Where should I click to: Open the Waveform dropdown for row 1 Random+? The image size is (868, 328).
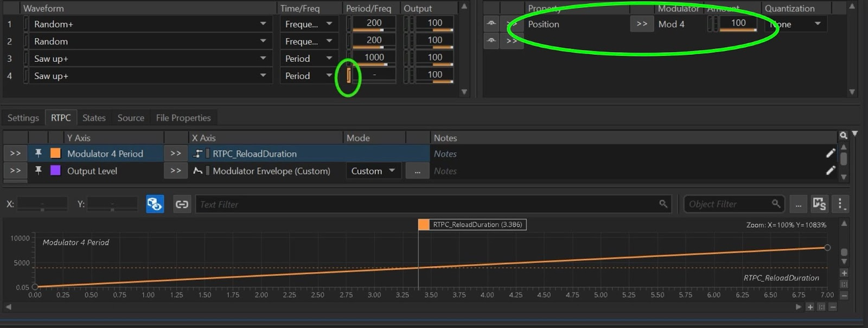tap(263, 24)
